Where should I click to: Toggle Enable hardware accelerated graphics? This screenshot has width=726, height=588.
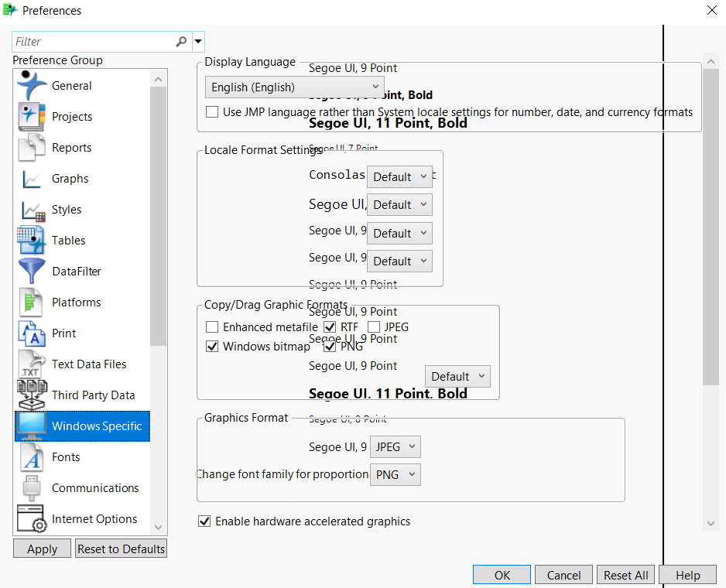pos(204,521)
